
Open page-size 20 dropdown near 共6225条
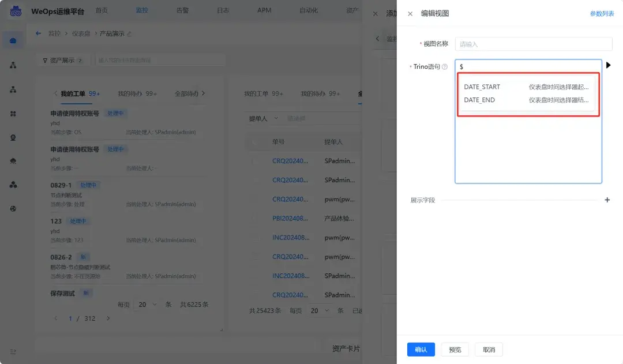[147, 305]
